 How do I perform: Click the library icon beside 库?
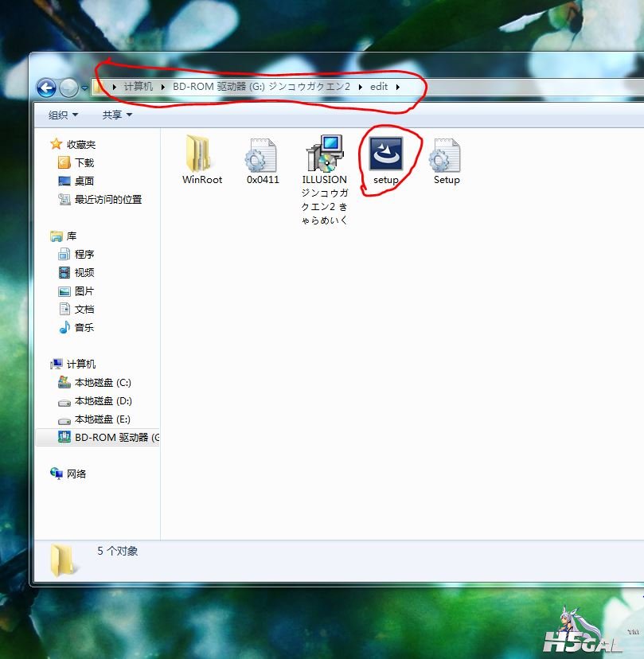57,236
